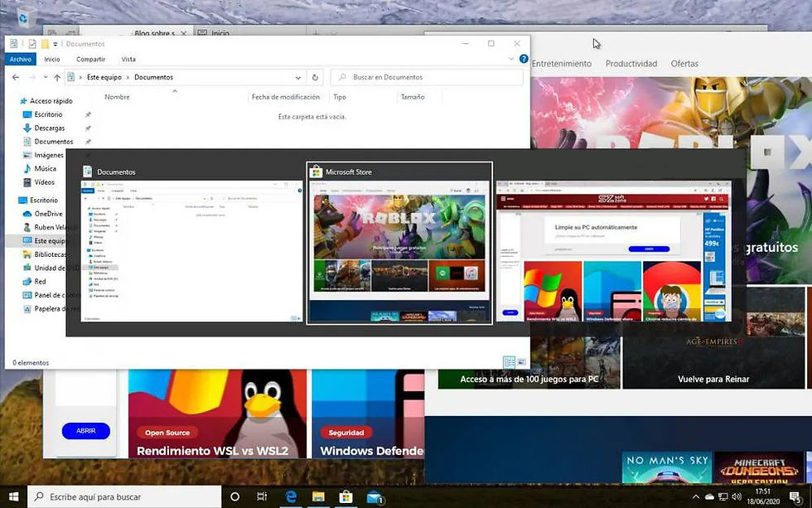Viewport: 812px width, 508px height.
Task: Click the volume speaker tray icon
Action: click(737, 497)
